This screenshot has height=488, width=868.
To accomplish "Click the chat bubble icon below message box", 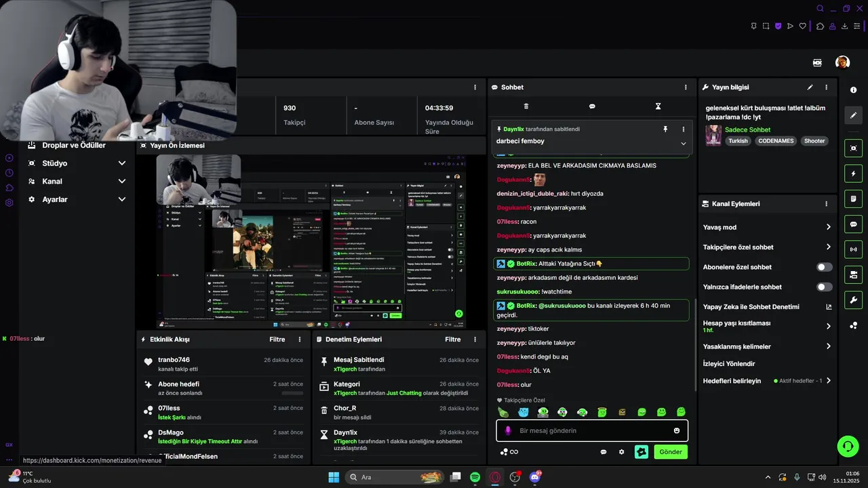I will tap(604, 452).
